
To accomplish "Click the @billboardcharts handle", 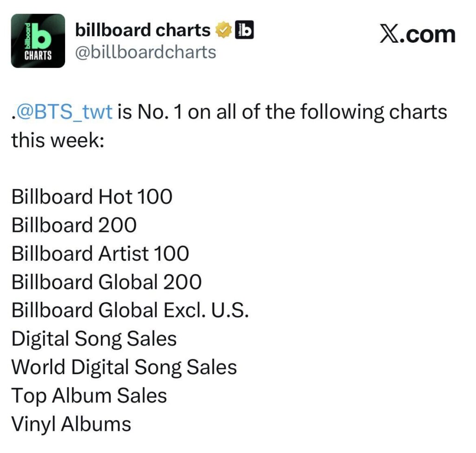I will (x=145, y=52).
